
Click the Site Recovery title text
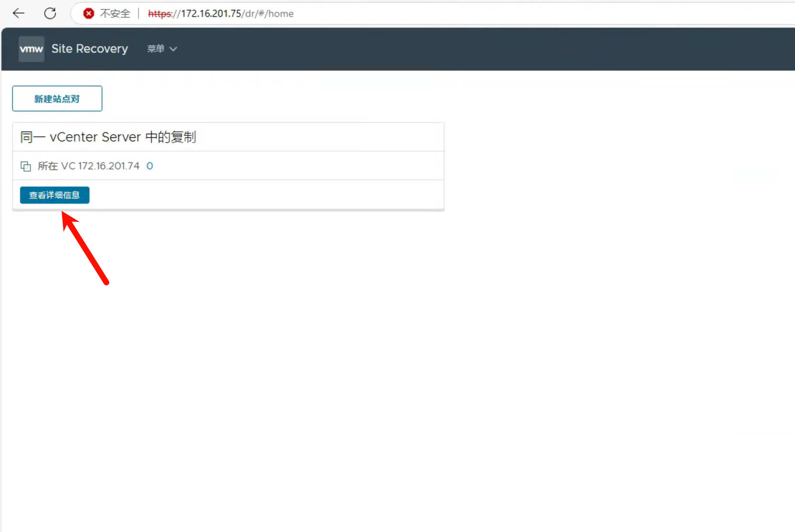90,49
